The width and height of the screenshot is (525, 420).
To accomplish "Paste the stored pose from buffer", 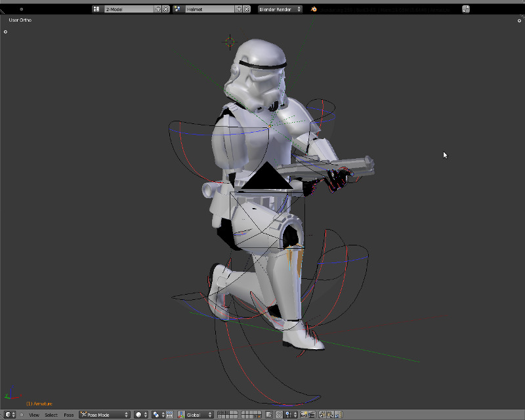I will pyautogui.click(x=331, y=415).
